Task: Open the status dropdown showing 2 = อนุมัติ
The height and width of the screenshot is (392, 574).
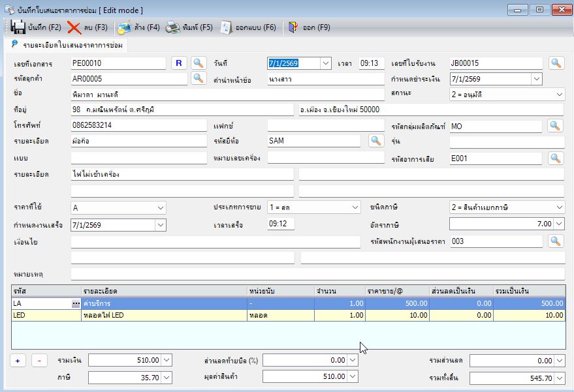Action: 559,95
